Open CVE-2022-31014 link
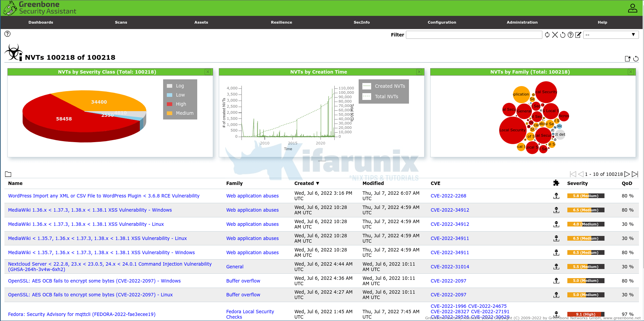This screenshot has height=321, width=644. coord(450,267)
